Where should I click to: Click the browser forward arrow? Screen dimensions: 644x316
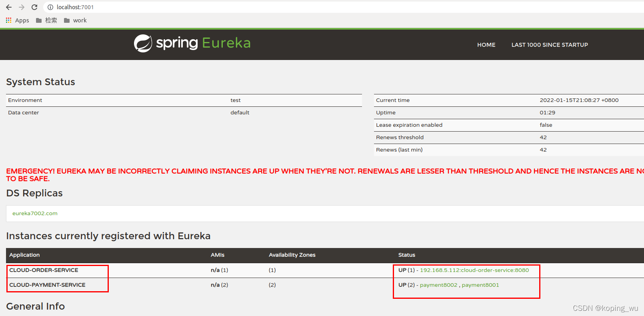22,7
